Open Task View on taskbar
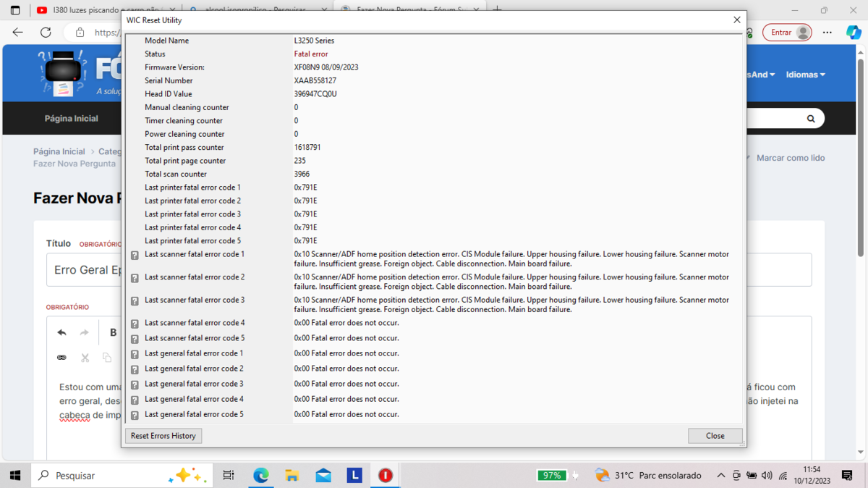Screen dimensions: 868x488 (x=229, y=476)
